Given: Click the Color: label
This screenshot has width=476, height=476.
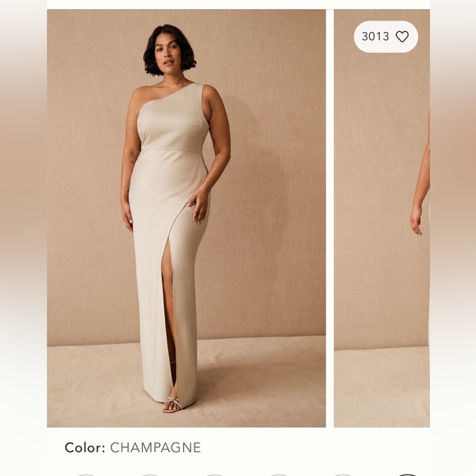Looking at the screenshot, I should coord(85,447).
